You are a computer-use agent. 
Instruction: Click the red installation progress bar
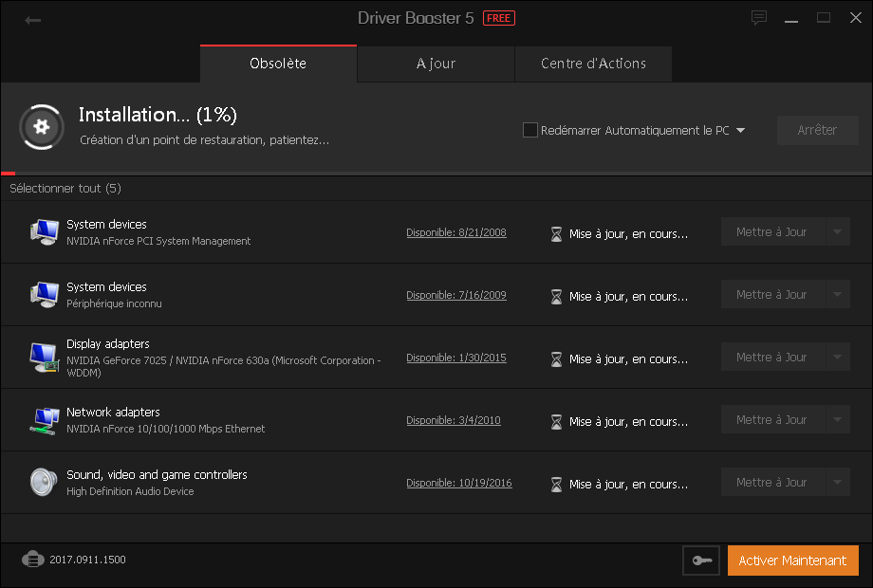pos(8,174)
